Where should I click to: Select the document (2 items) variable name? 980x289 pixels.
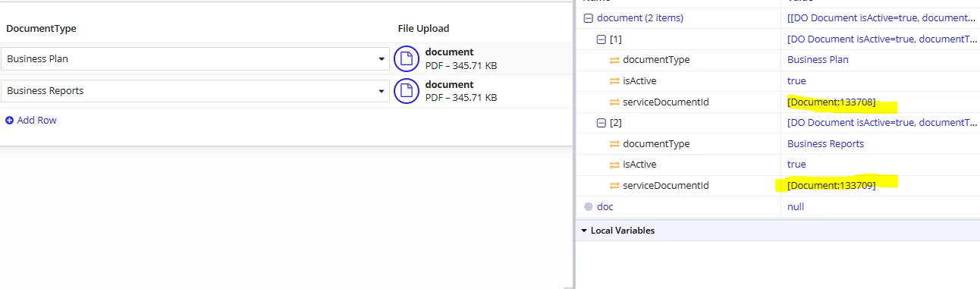pyautogui.click(x=640, y=18)
